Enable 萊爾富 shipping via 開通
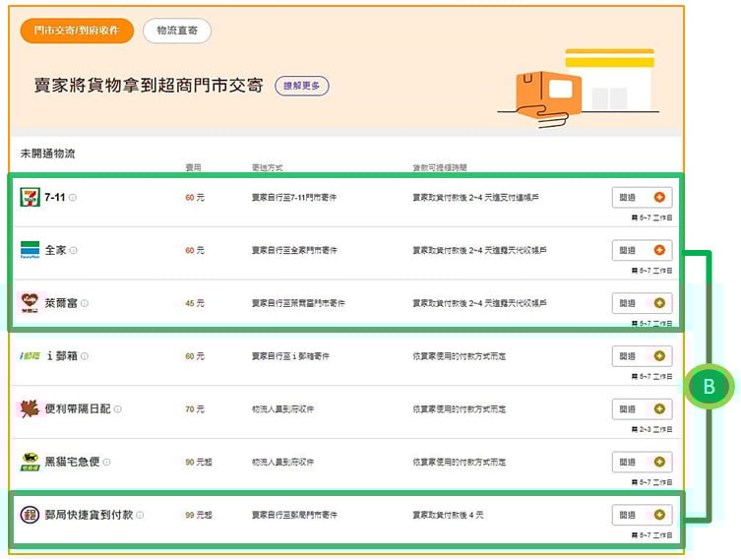Screen dimensions: 741x560 coord(642,303)
